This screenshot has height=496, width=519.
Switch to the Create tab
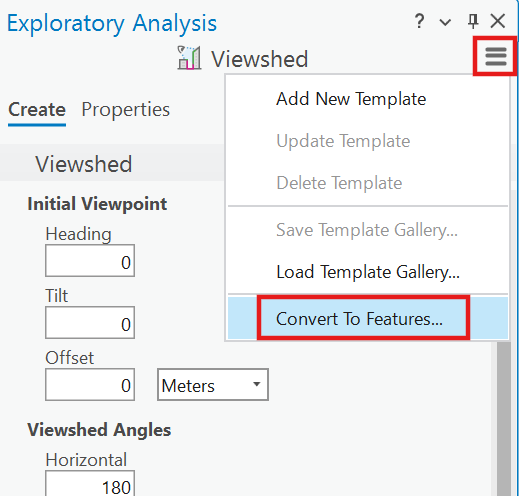pyautogui.click(x=37, y=110)
